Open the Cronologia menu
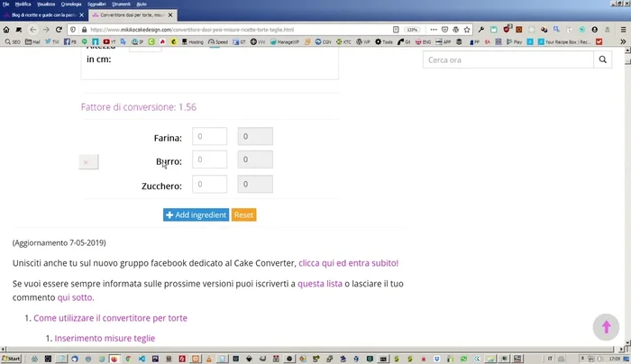Image resolution: width=631 pixels, height=364 pixels. [x=70, y=5]
